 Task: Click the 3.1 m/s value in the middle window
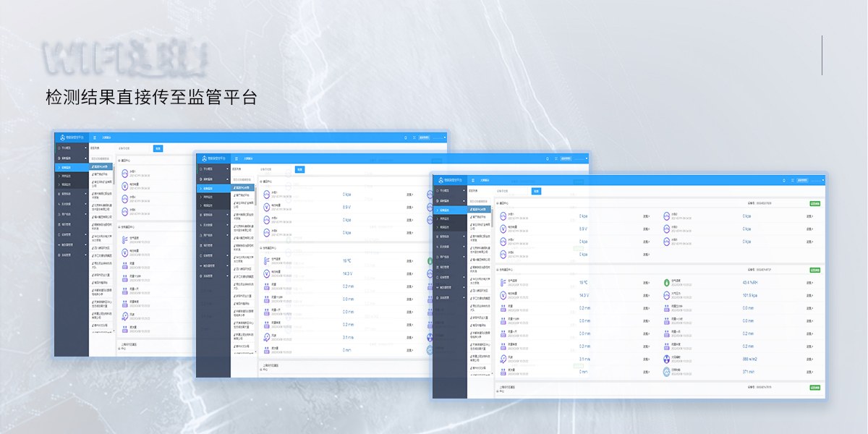(347, 337)
